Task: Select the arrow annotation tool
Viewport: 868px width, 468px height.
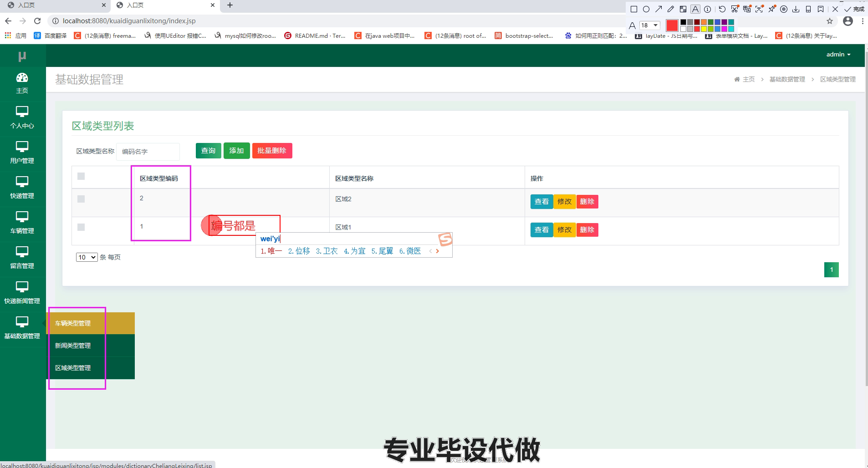Action: 659,9
